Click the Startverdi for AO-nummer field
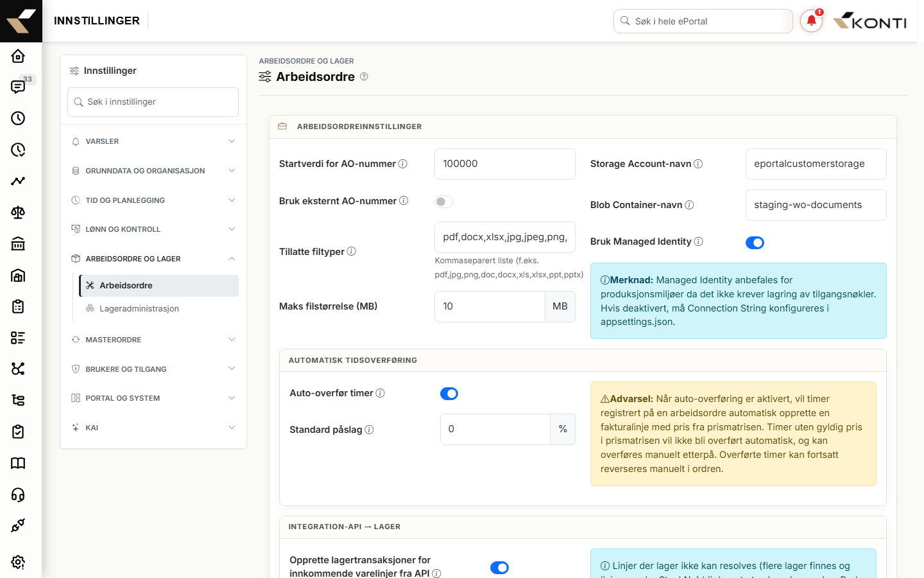 click(505, 164)
